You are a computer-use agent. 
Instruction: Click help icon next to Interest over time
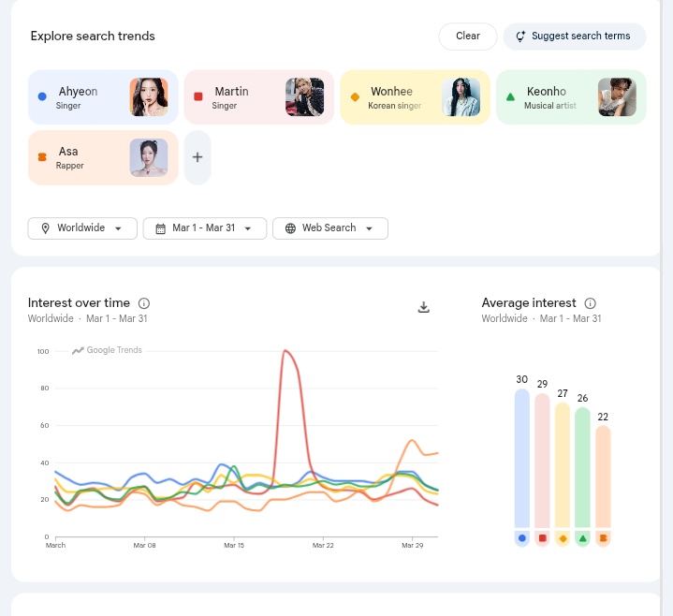point(144,303)
